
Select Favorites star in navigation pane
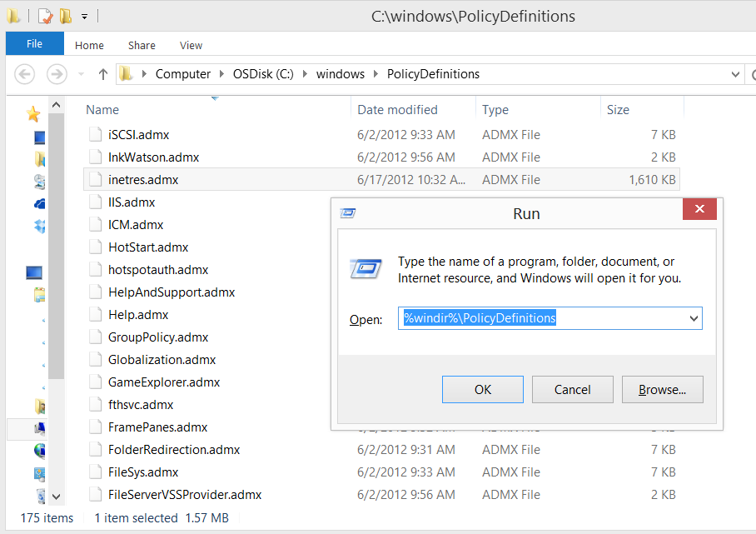coord(33,114)
